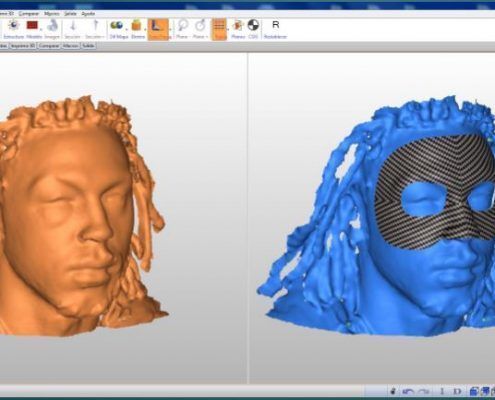Click the Estructura eye icon in toolbar
The height and width of the screenshot is (400, 495).
pyautogui.click(x=14, y=25)
